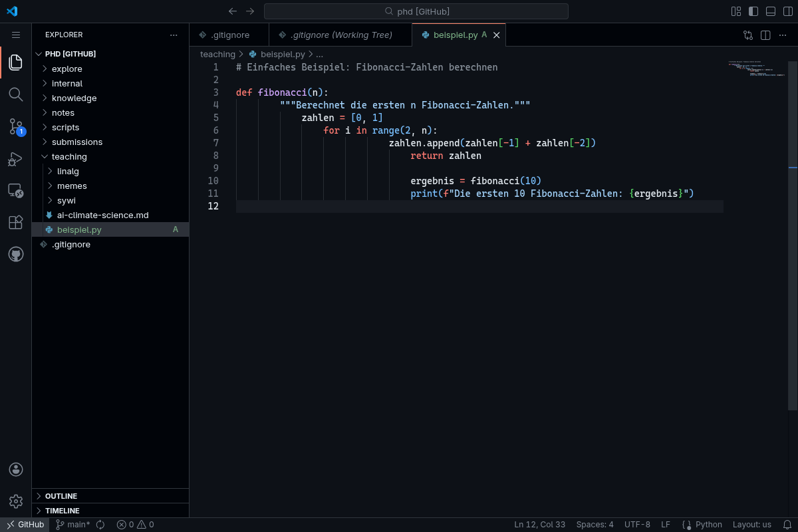The height and width of the screenshot is (532, 798).
Task: Expand the internal folder
Action: click(x=110, y=83)
